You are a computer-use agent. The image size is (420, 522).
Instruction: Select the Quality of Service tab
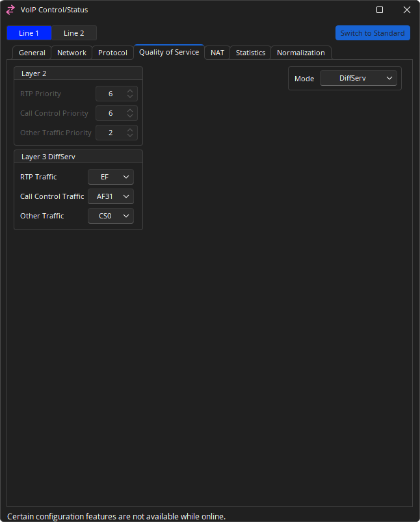169,52
